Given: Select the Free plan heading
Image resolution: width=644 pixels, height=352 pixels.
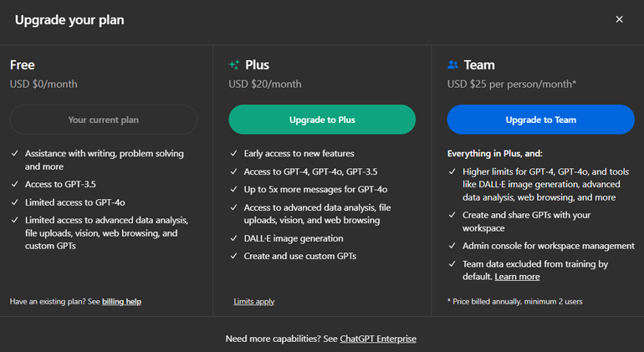Looking at the screenshot, I should point(23,64).
